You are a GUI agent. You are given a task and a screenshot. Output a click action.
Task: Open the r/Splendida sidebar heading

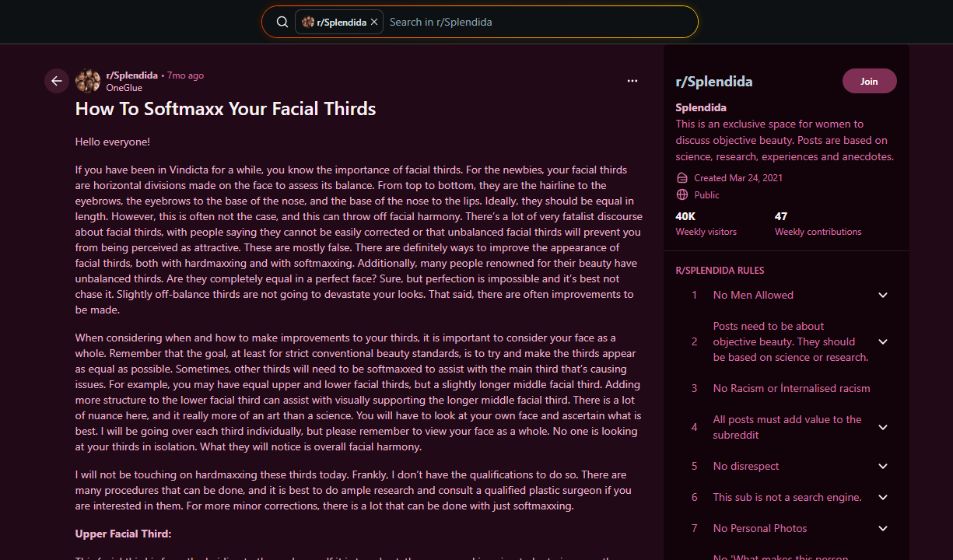coord(713,82)
